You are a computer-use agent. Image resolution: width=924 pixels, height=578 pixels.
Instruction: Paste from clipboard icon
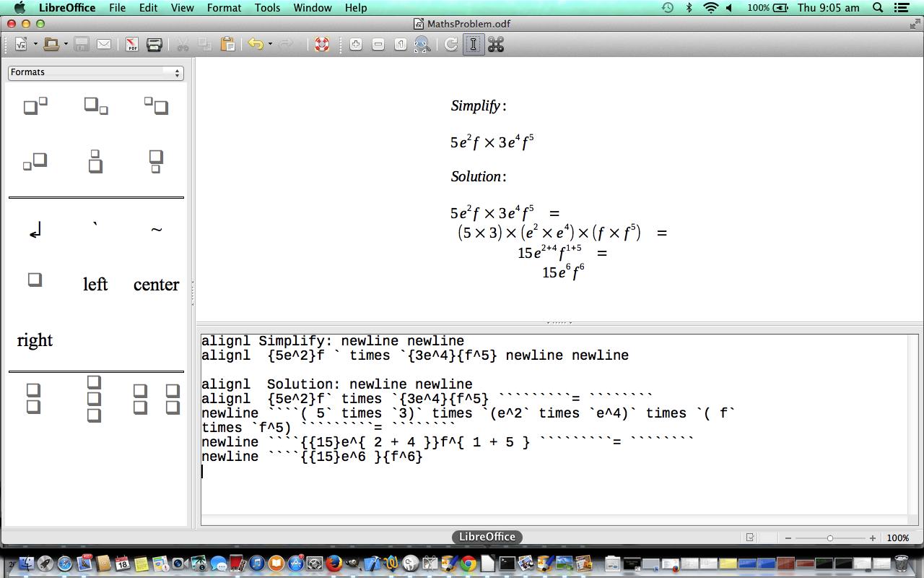point(227,45)
